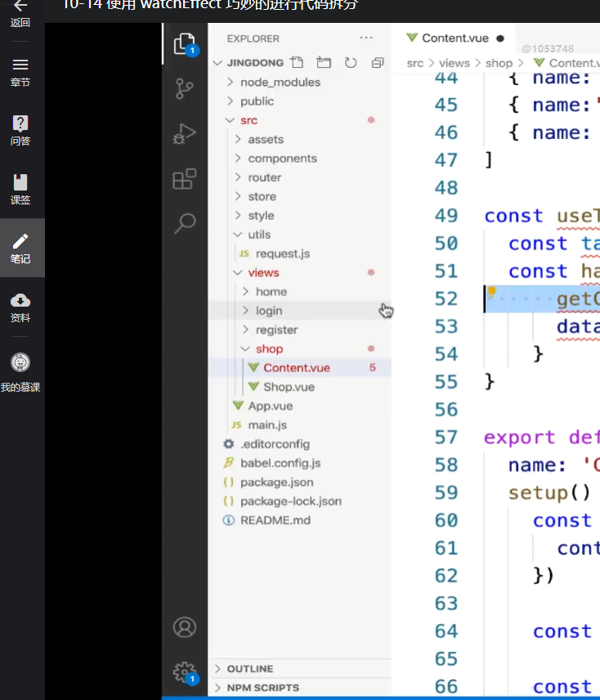Refresh the Explorer file tree
Screen dimensions: 600x700
[x=351, y=62]
